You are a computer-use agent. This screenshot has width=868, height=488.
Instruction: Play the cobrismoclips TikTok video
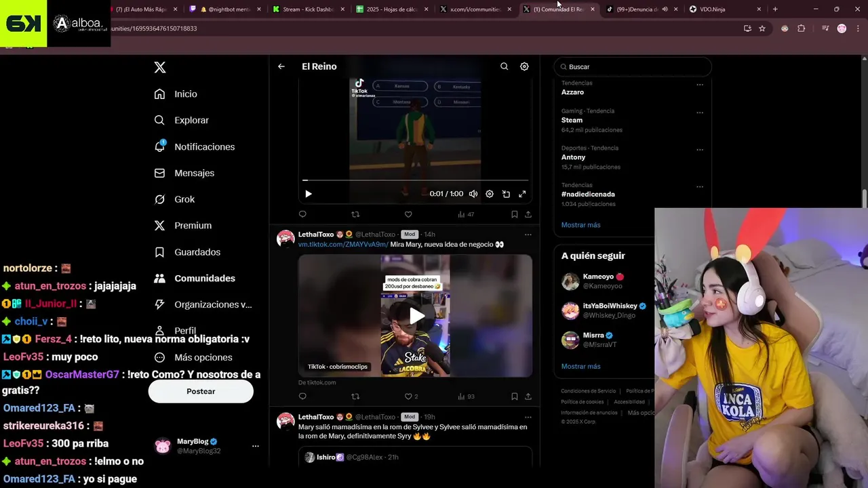click(x=416, y=316)
